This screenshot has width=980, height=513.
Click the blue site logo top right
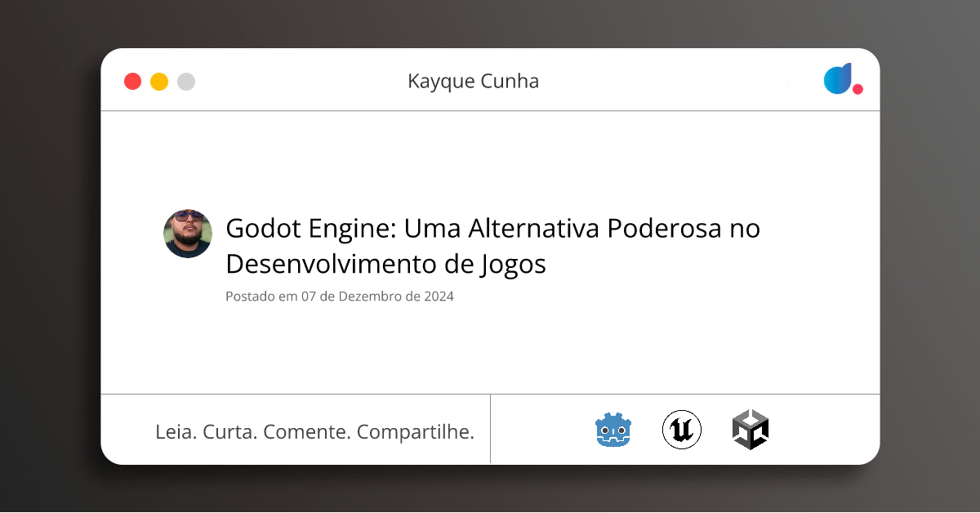(839, 80)
